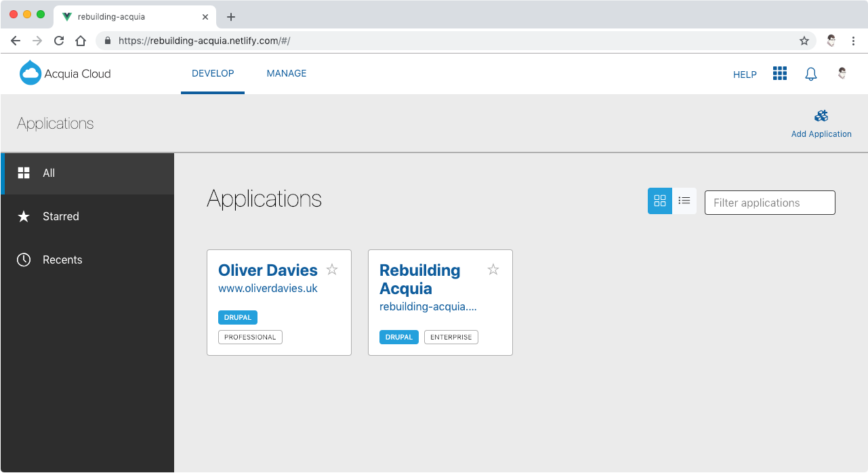Screen dimensions: 868x473
Task: Open the user avatar menu in header
Action: coord(842,74)
